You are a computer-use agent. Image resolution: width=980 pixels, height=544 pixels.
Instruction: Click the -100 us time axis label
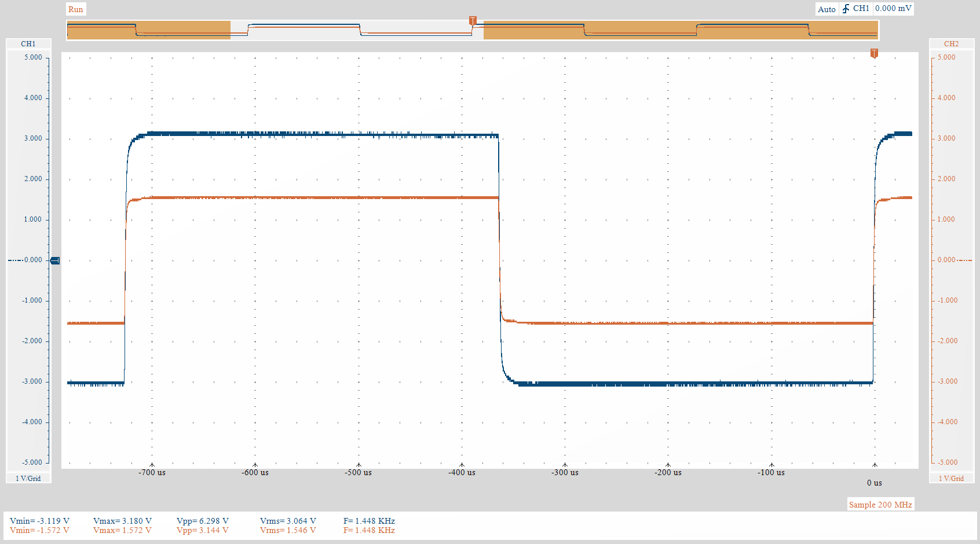[771, 472]
